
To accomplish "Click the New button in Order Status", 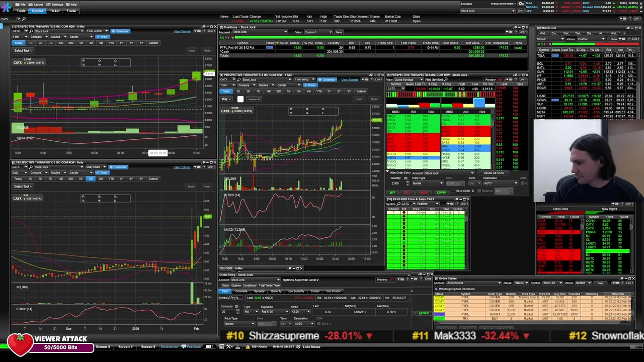I will 600,283.
